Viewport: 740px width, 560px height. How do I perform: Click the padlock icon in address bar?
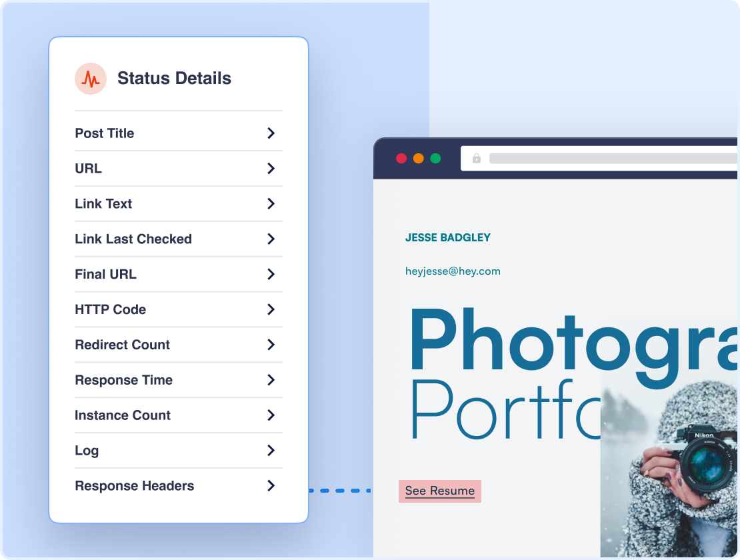(x=476, y=158)
